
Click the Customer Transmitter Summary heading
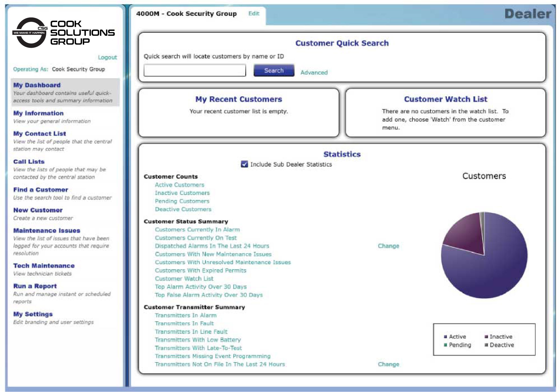tap(194, 307)
